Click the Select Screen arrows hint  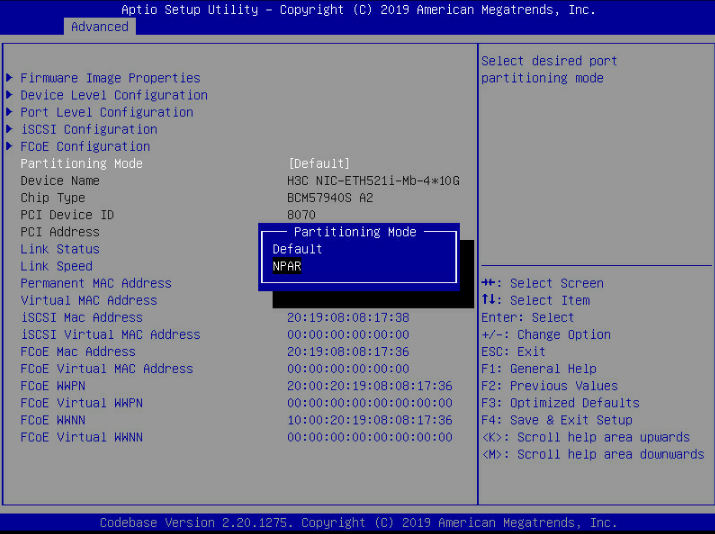click(x=542, y=283)
